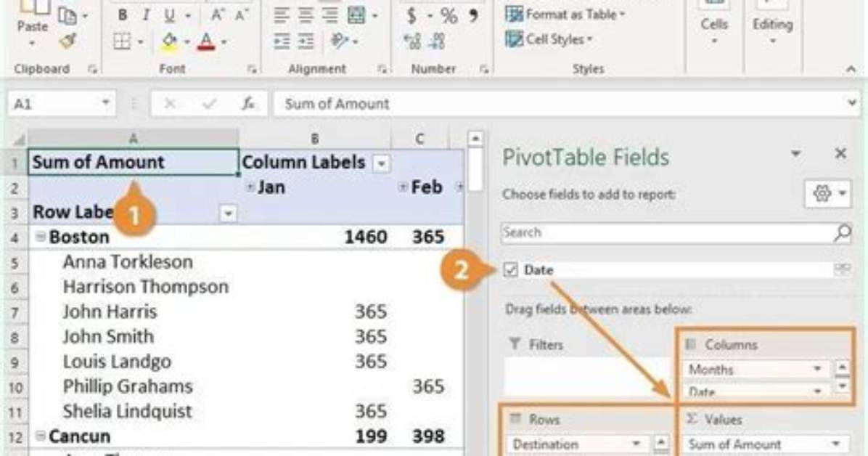Open PivotTable Fields task pane options

[795, 153]
